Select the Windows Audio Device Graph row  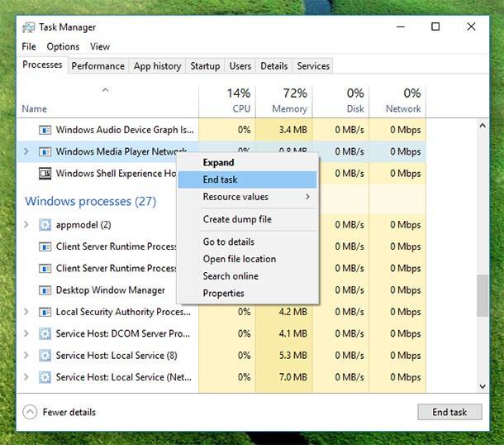[x=221, y=130]
